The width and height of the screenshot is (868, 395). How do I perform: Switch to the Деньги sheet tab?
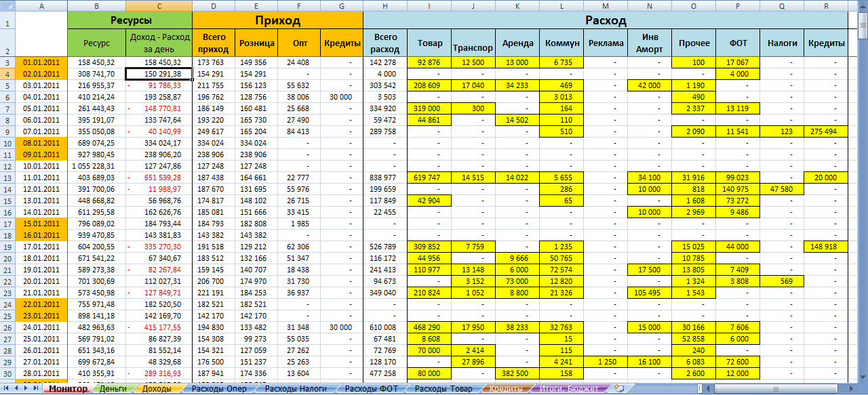click(113, 389)
